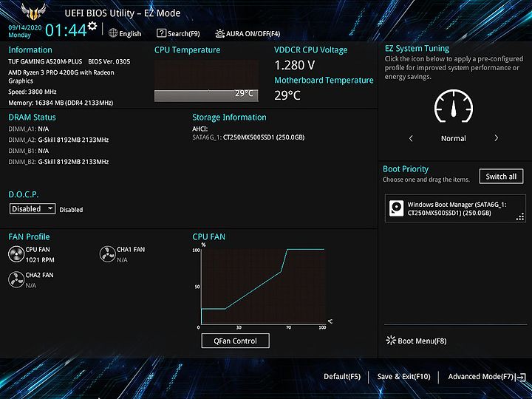The width and height of the screenshot is (532, 399).
Task: Click the EZ System Tuning gauge icon
Action: (454, 106)
